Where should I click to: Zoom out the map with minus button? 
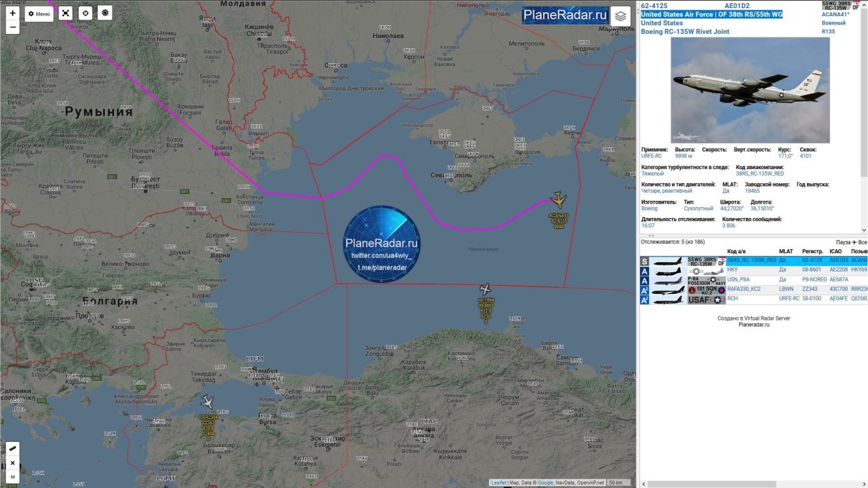pyautogui.click(x=12, y=28)
